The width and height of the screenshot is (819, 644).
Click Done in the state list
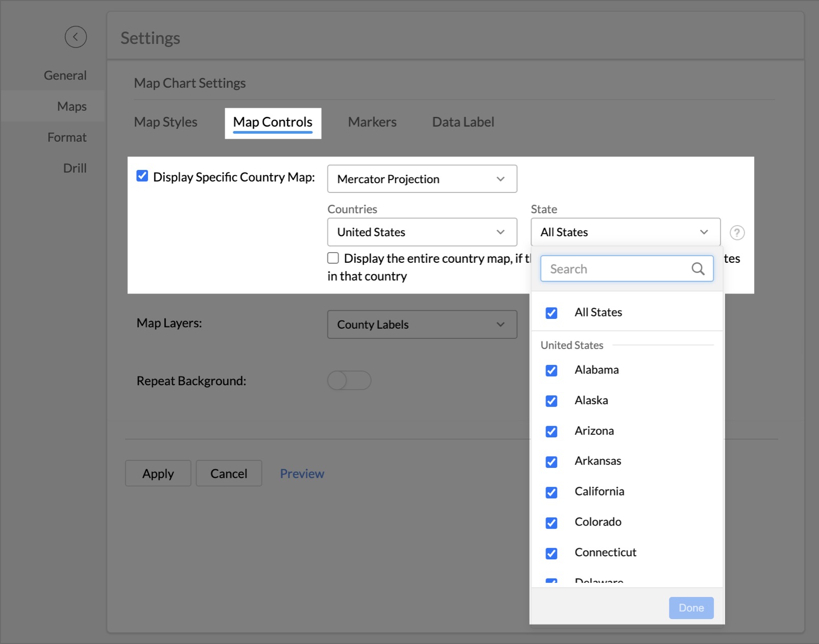click(x=691, y=608)
